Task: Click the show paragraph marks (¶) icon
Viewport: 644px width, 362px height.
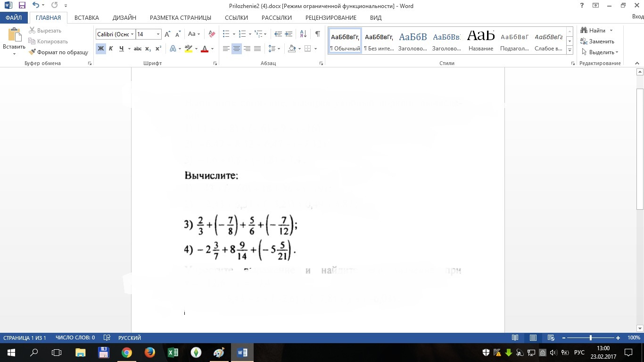Action: coord(317,34)
